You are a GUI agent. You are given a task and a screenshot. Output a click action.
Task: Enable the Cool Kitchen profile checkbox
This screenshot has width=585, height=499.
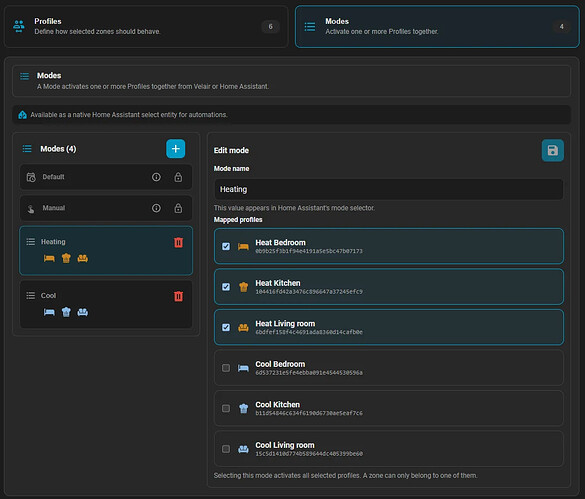[x=226, y=408]
